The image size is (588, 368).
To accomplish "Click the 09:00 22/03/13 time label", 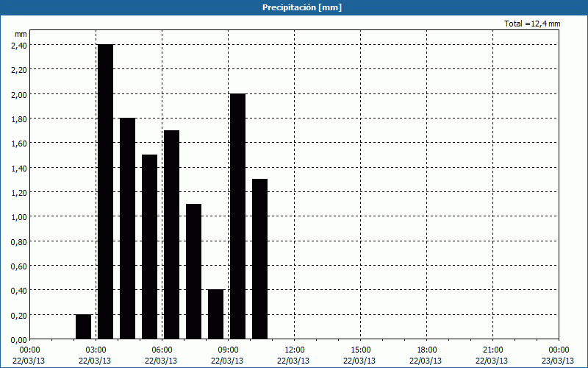I will pyautogui.click(x=227, y=355).
